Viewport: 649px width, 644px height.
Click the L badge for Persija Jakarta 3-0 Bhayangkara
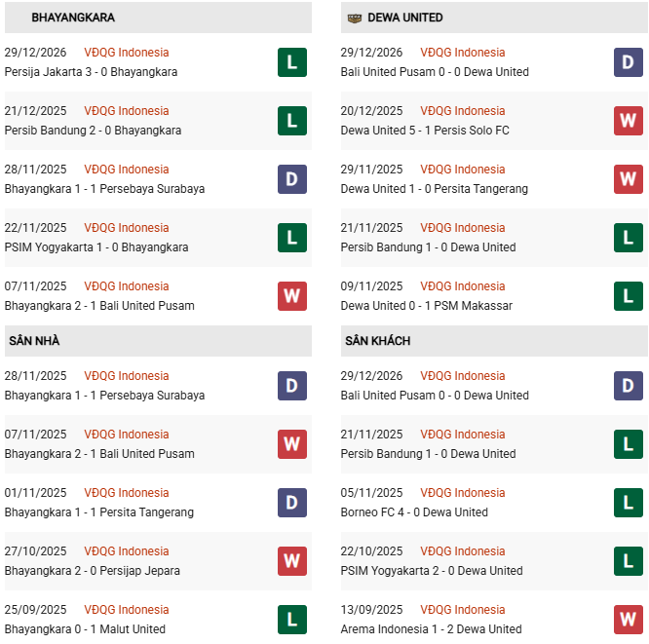tap(292, 62)
